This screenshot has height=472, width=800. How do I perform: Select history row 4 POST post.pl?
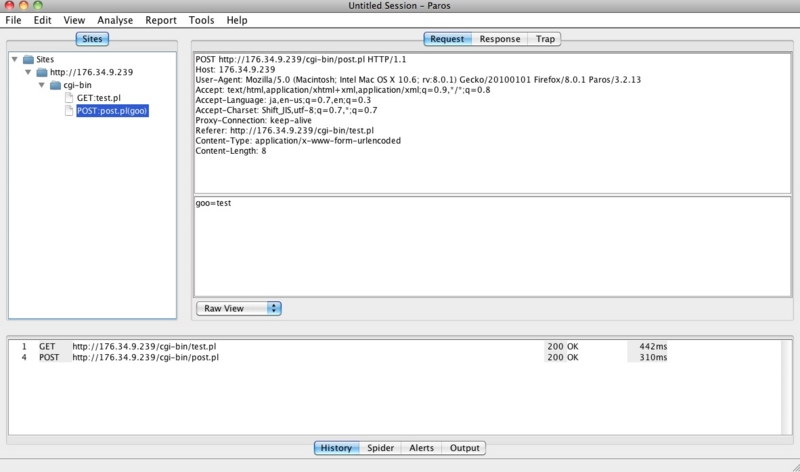pos(394,357)
